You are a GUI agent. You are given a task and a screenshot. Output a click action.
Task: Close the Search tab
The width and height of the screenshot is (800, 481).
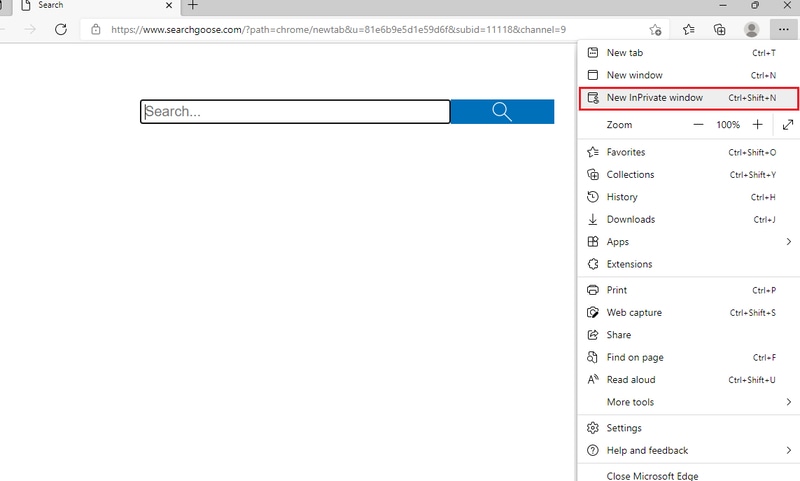(169, 6)
